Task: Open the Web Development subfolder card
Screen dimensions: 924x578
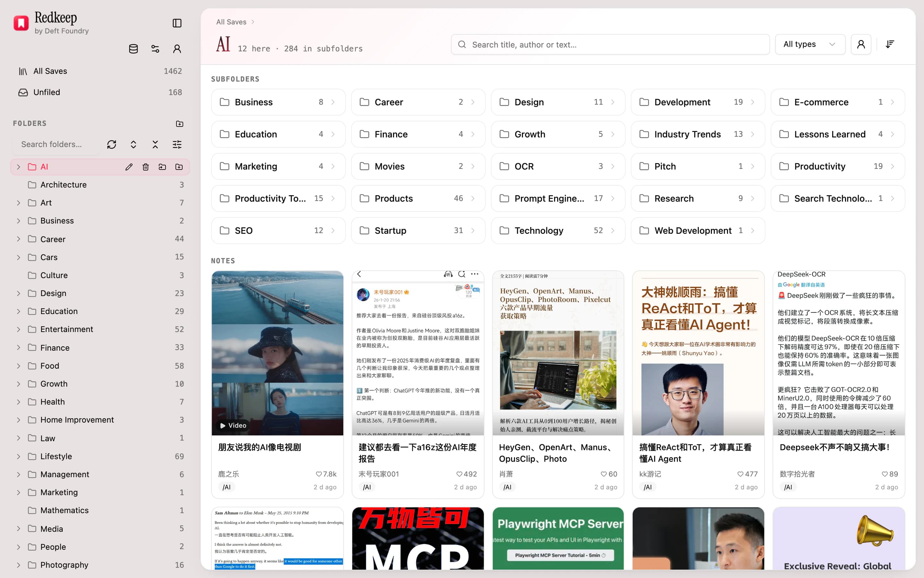Action: pyautogui.click(x=698, y=231)
